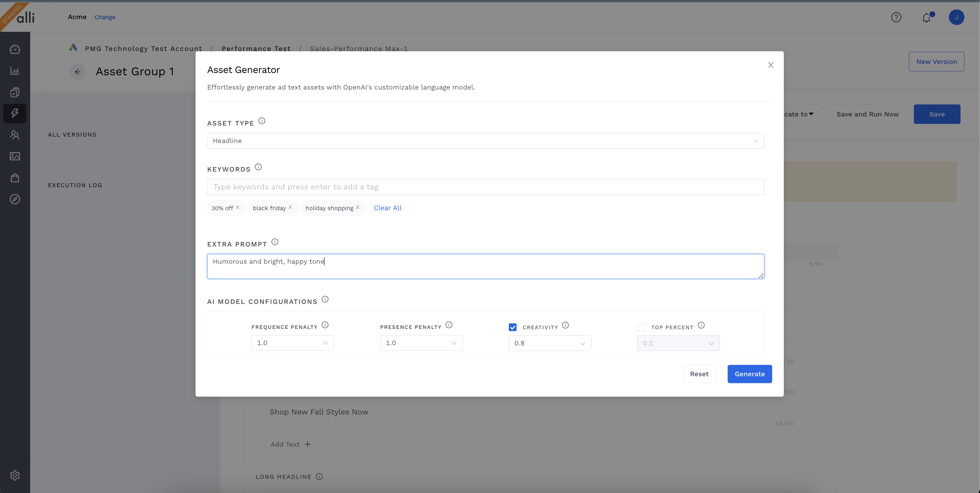Expand the Asset Type Headline dropdown
980x493 pixels.
pyautogui.click(x=485, y=141)
